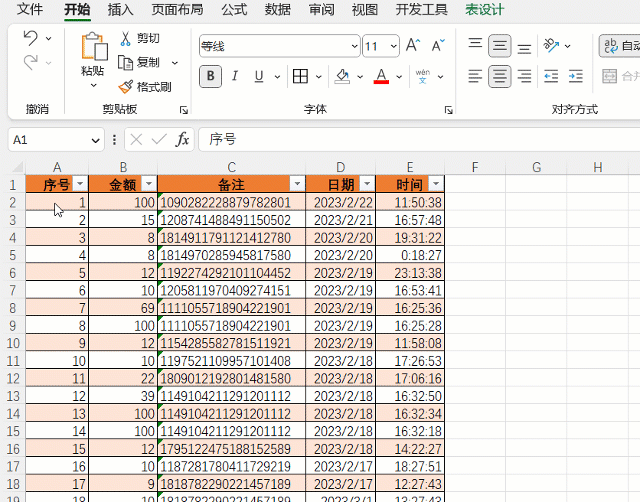Image resolution: width=640 pixels, height=502 pixels.
Task: Click the formula bar showing 序号
Action: click(419, 140)
